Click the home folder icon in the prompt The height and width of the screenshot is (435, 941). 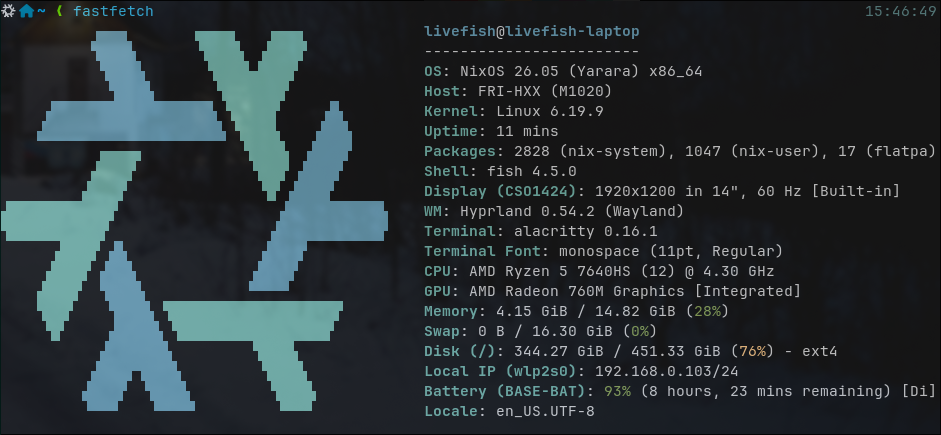pos(27,11)
